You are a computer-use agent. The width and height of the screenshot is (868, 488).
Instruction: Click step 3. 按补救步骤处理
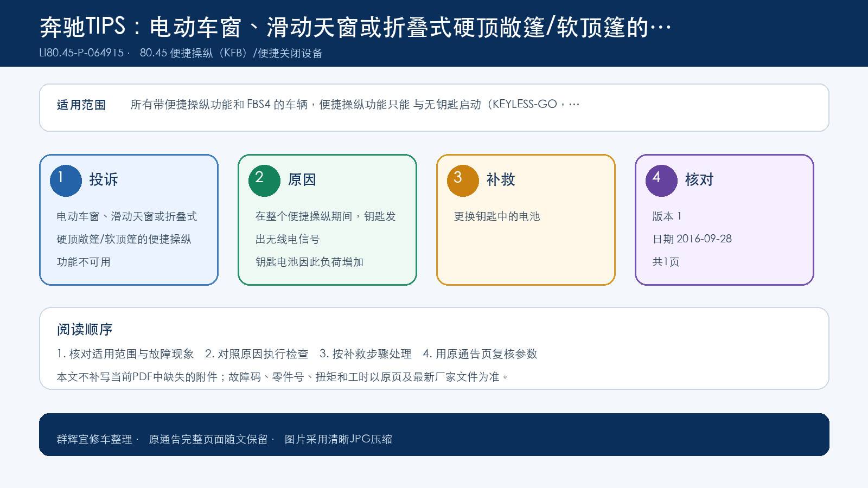point(366,354)
